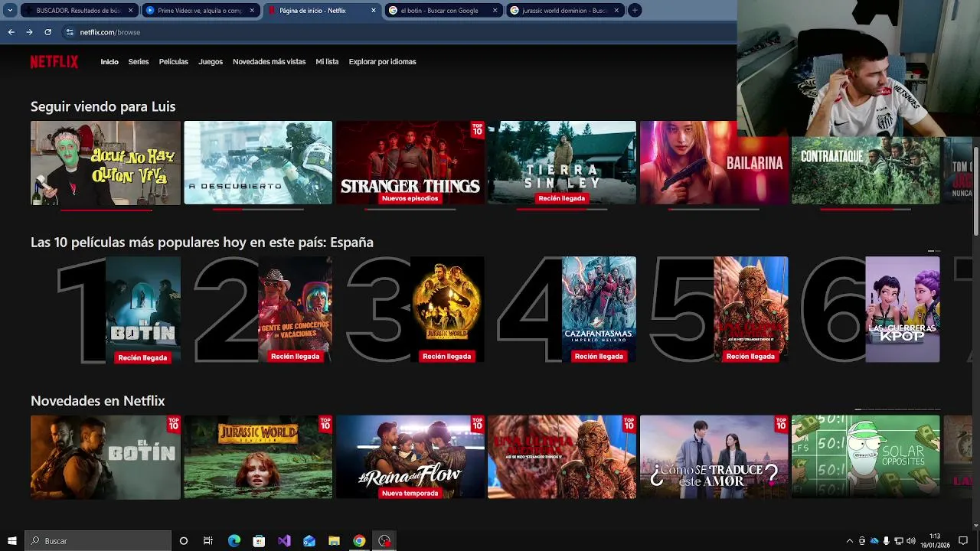Click top 10 películas España heading

pos(202,243)
